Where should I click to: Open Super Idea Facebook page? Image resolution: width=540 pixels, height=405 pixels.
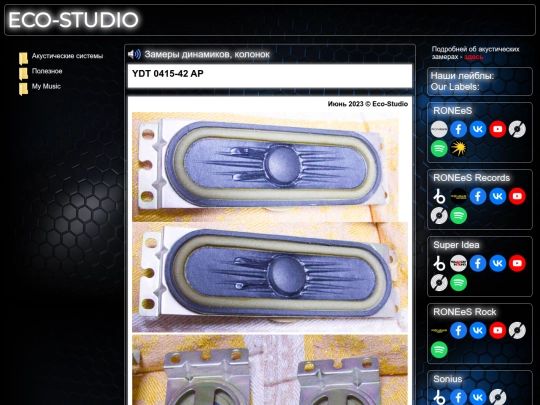478,263
